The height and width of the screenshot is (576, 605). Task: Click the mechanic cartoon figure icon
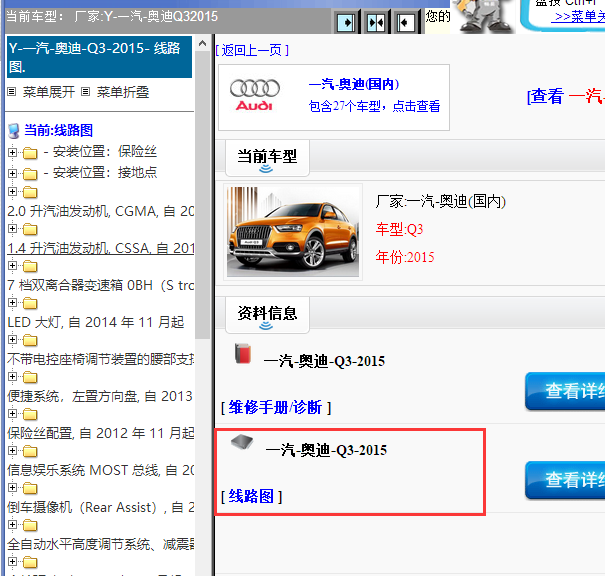[484, 16]
